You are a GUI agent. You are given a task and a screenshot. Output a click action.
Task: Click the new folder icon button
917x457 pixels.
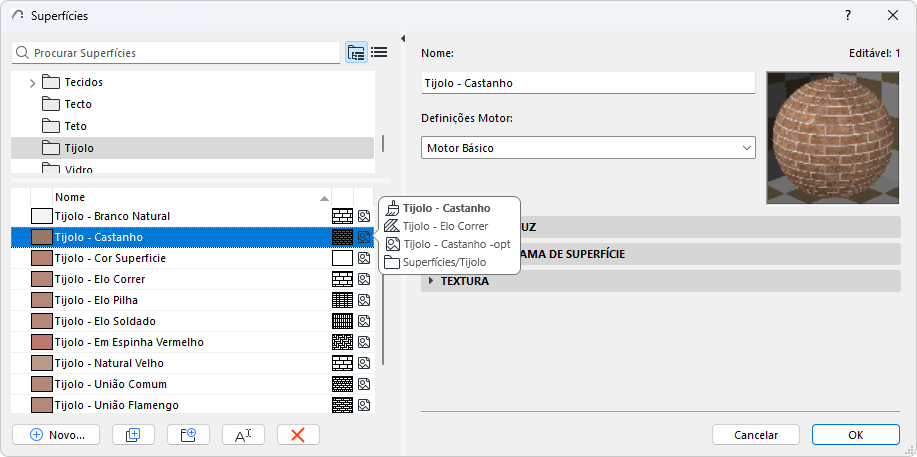click(x=187, y=435)
